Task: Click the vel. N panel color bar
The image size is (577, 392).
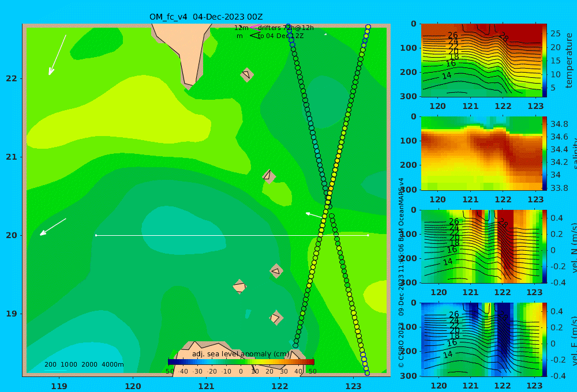Action: click(x=545, y=246)
